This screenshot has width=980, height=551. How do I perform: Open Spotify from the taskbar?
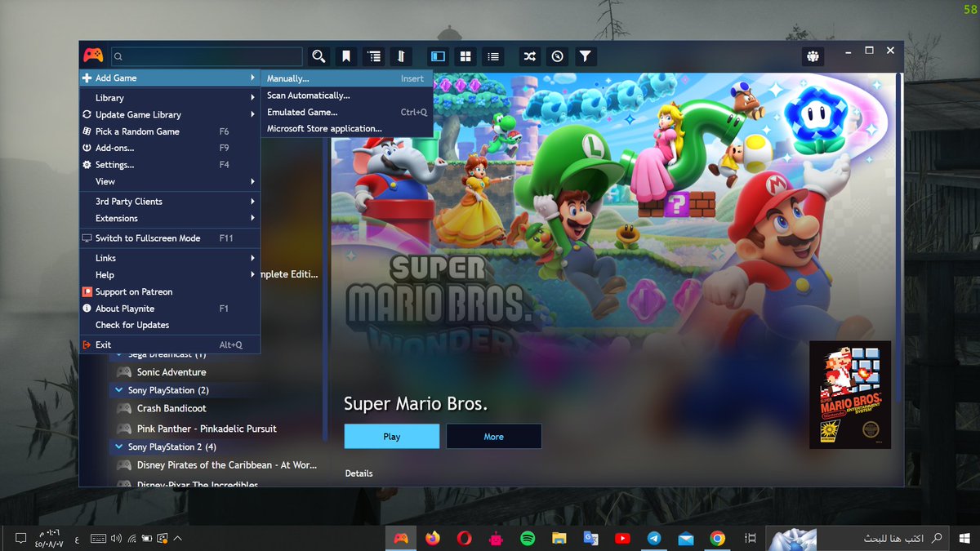(528, 538)
